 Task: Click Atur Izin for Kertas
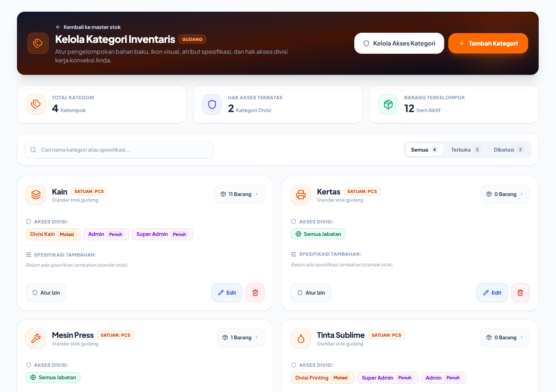(x=311, y=293)
